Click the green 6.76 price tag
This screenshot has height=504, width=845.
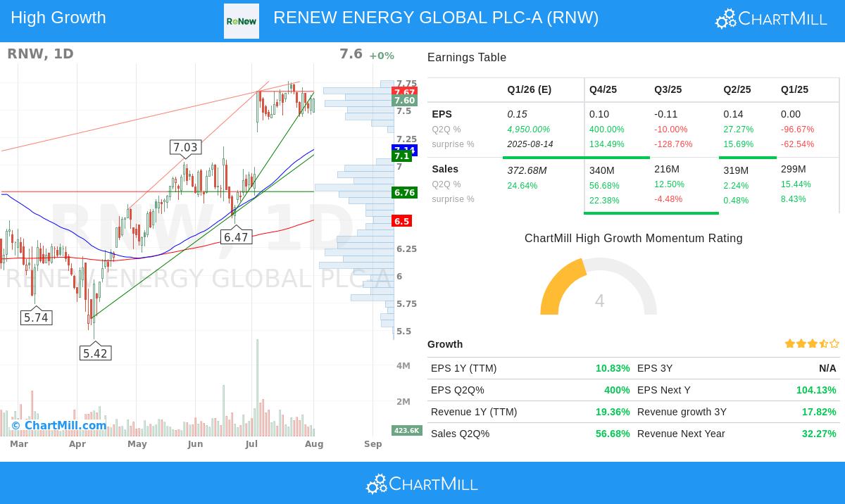click(x=404, y=192)
